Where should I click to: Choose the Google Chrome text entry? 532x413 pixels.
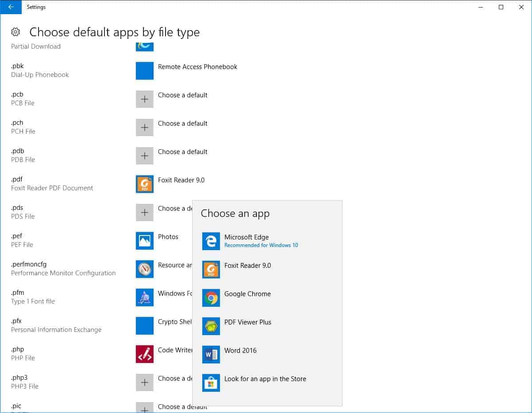247,294
